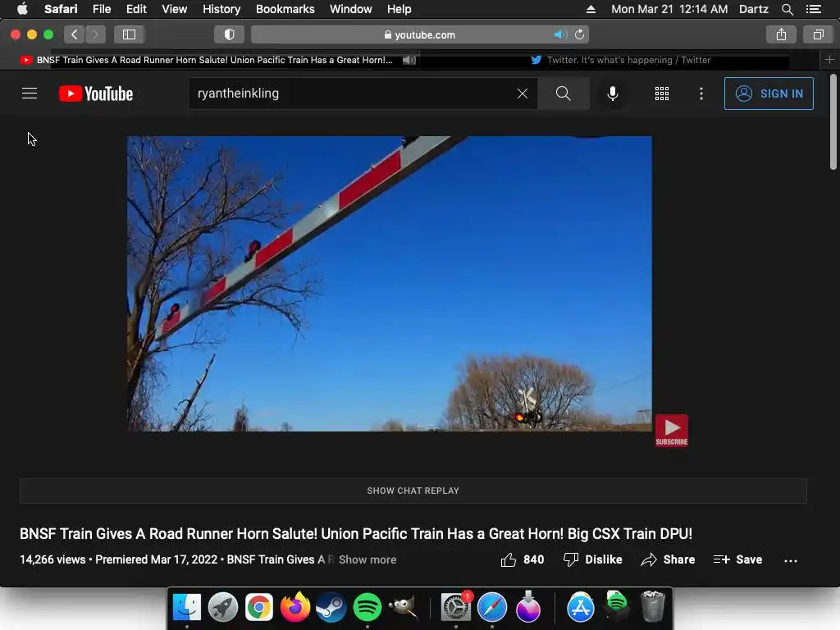Open Steam from the Dock
The image size is (840, 630).
coord(331,607)
